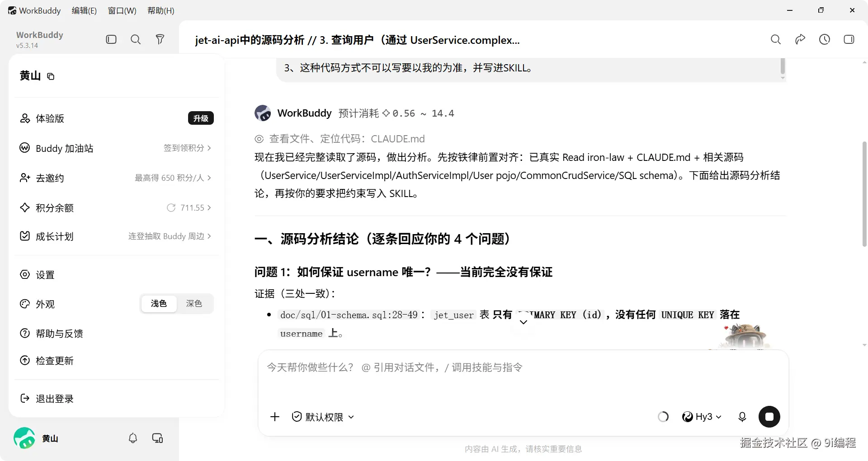The image size is (868, 461).
Task: Toggle the right side panel
Action: 849,39
